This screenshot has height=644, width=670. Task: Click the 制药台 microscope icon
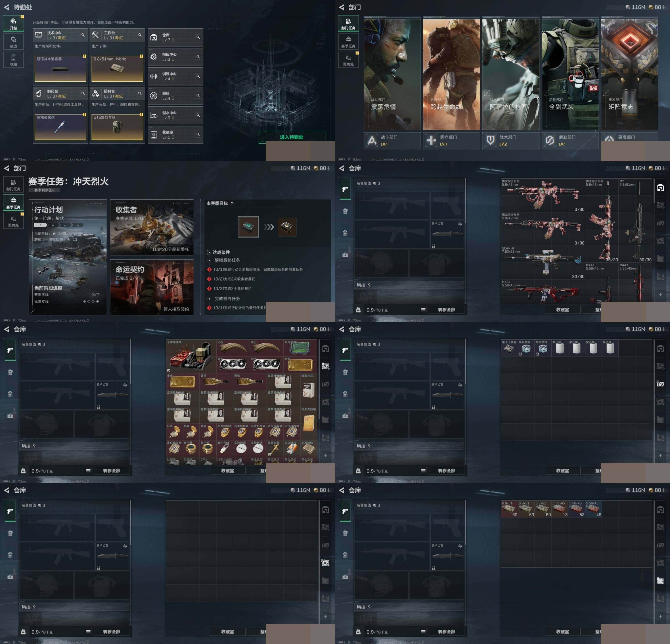(x=39, y=94)
